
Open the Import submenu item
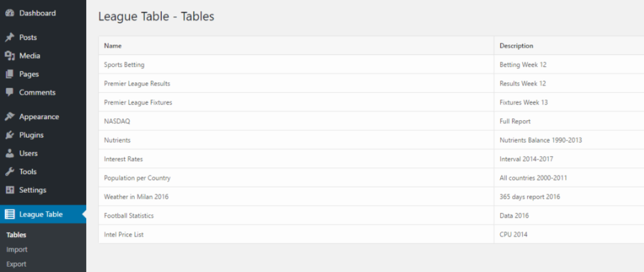(x=17, y=249)
